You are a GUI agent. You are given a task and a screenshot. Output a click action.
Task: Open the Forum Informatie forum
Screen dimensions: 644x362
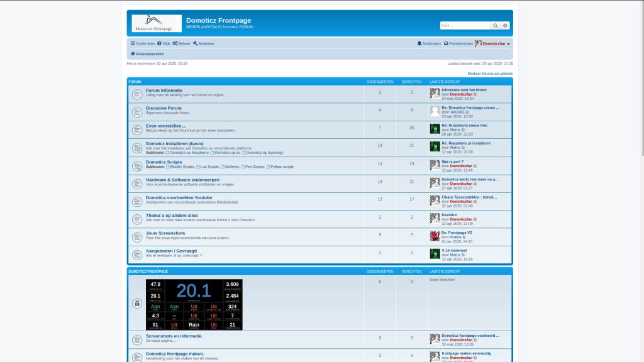click(164, 90)
